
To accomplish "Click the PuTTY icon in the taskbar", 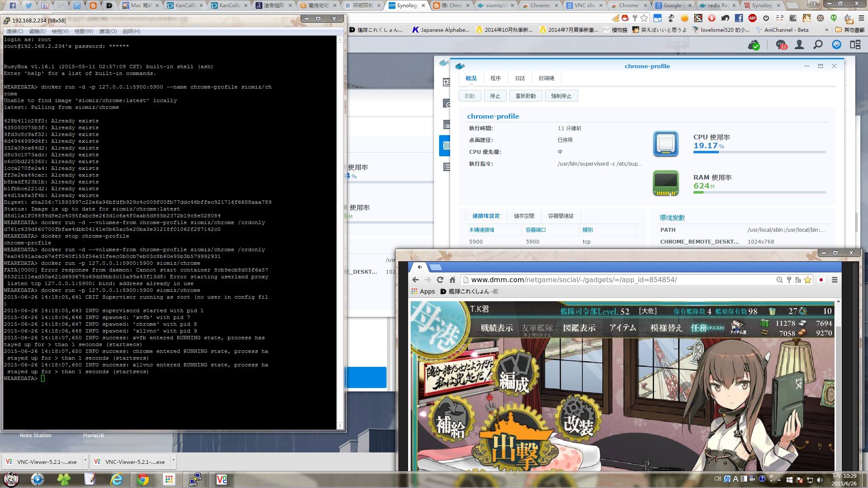I will (195, 480).
